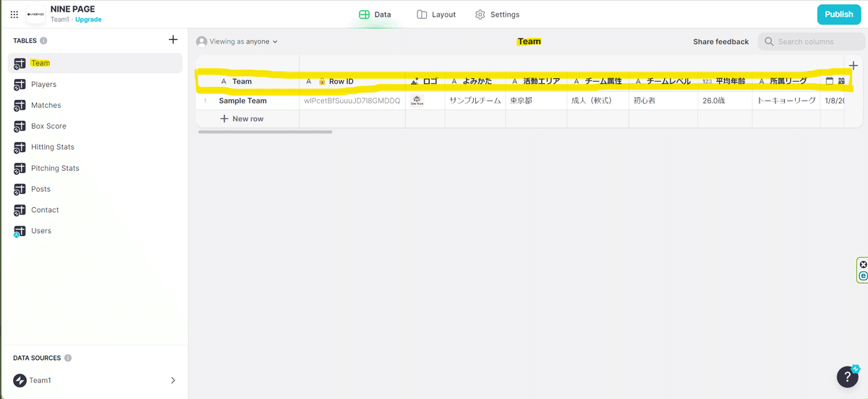Select the Hitting Stats table
The width and height of the screenshot is (868, 399).
click(x=95, y=147)
